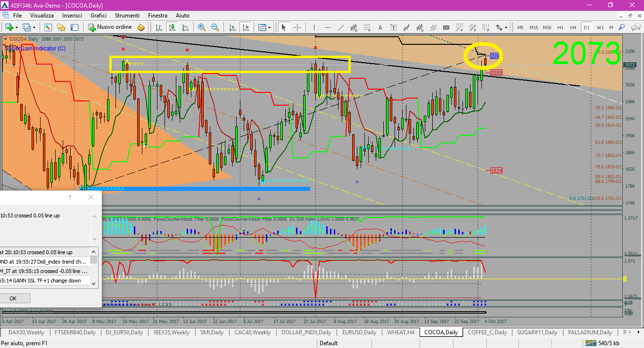Open the Aiuto menu
The height and width of the screenshot is (348, 644).
(182, 16)
